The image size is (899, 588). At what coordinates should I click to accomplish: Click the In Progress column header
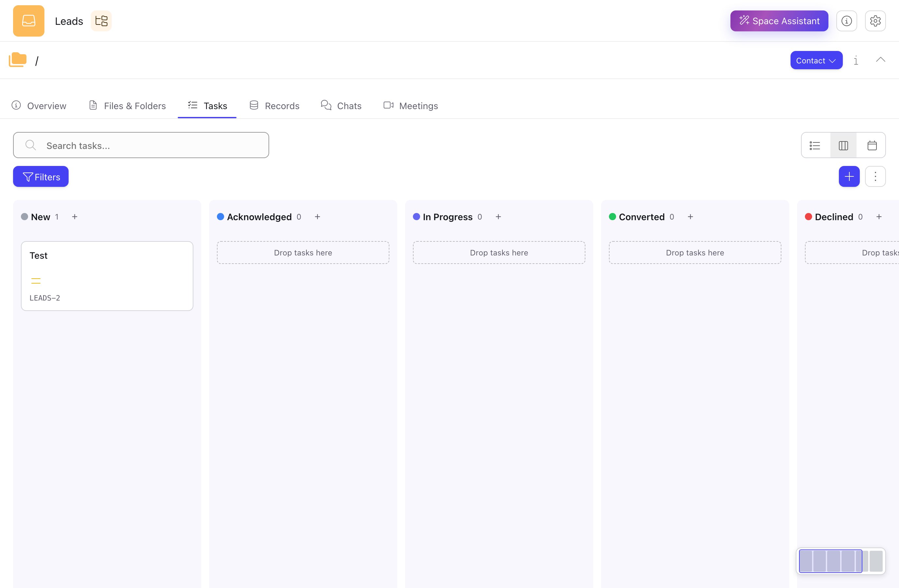point(448,217)
